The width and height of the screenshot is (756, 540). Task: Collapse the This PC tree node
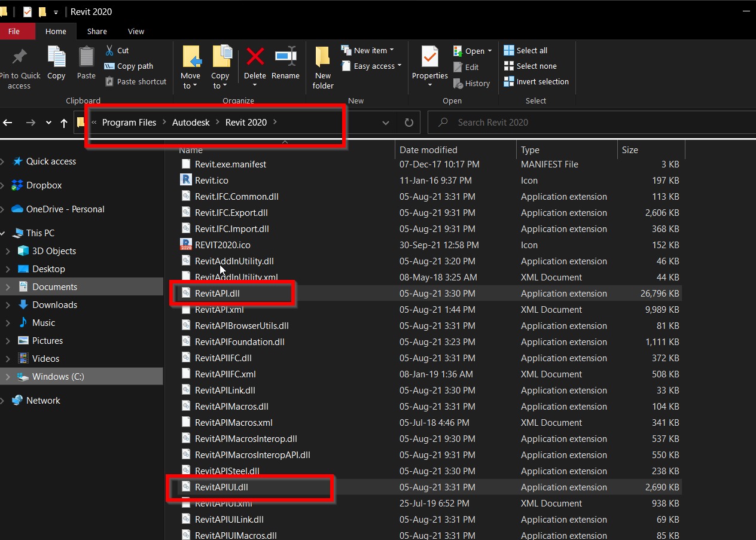(2, 233)
